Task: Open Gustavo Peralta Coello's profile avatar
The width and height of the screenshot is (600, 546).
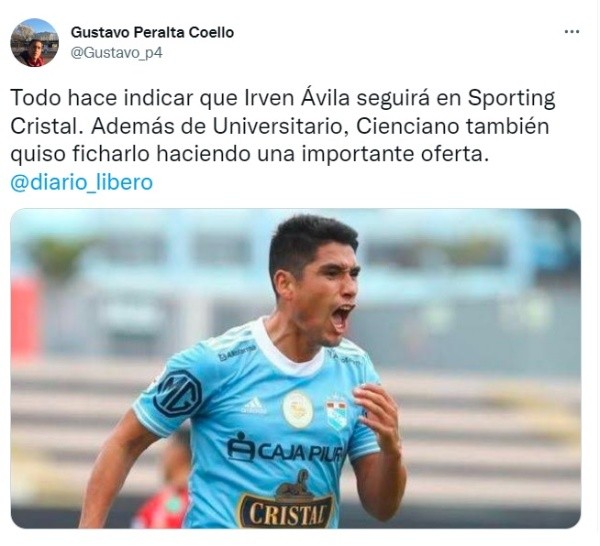Action: pos(34,42)
